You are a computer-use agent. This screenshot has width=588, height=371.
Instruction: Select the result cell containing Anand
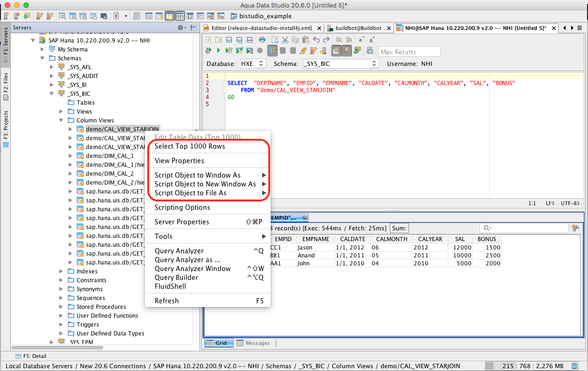tap(315, 256)
